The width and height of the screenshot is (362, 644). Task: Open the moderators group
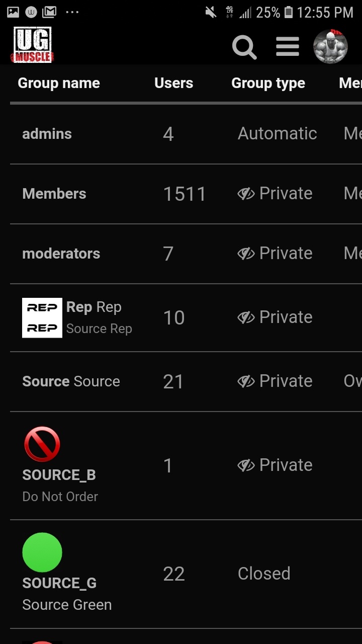(61, 254)
